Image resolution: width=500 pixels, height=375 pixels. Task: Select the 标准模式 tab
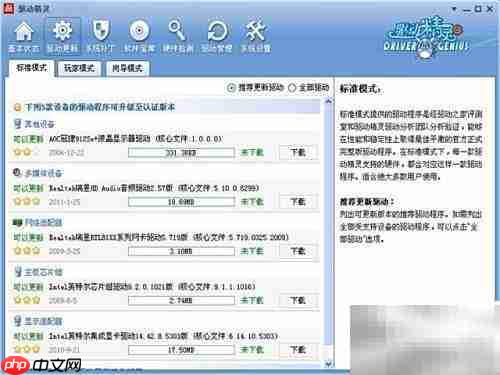(31, 68)
